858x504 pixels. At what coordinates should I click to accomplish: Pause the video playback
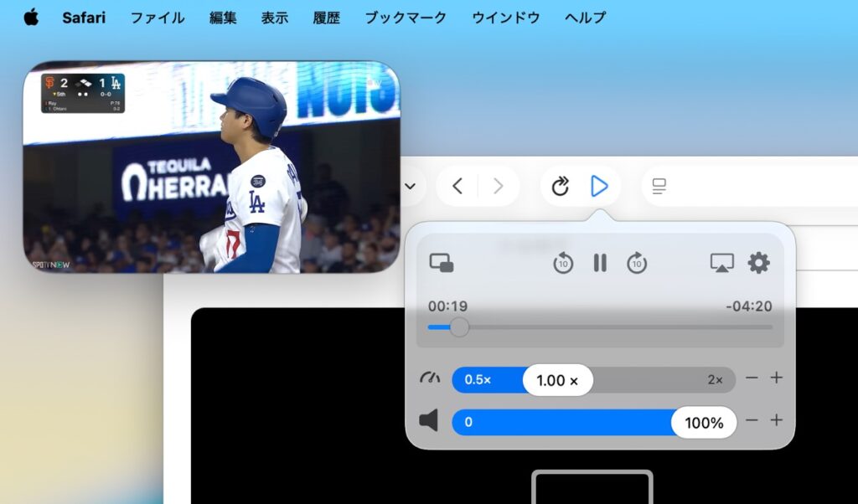tap(600, 263)
